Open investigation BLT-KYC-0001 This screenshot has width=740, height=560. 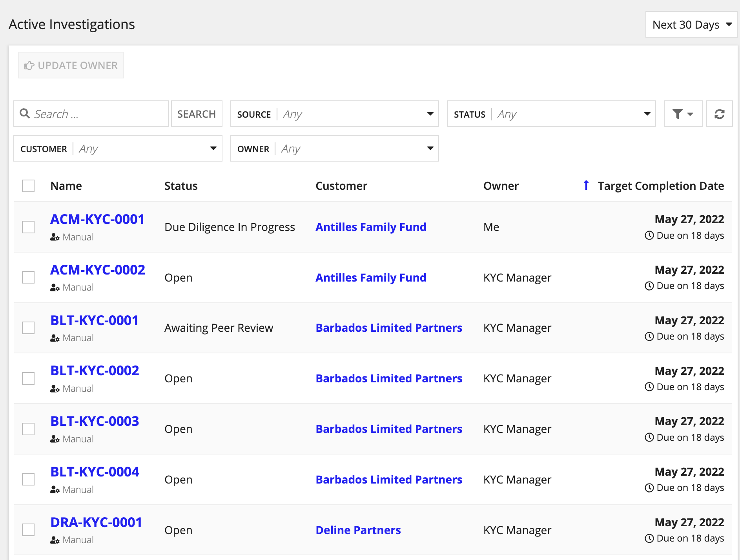click(95, 320)
